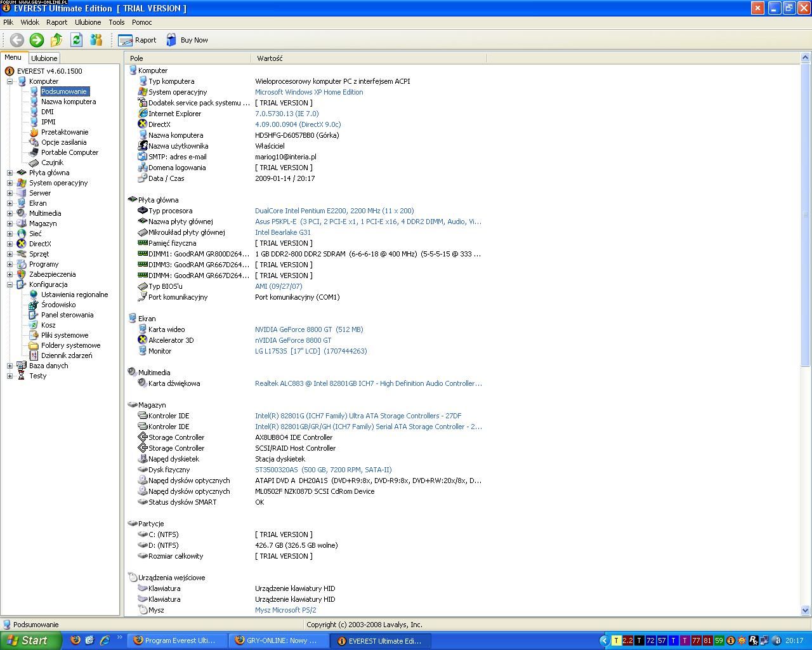Click the Czujnik sensor icon

pyautogui.click(x=34, y=162)
